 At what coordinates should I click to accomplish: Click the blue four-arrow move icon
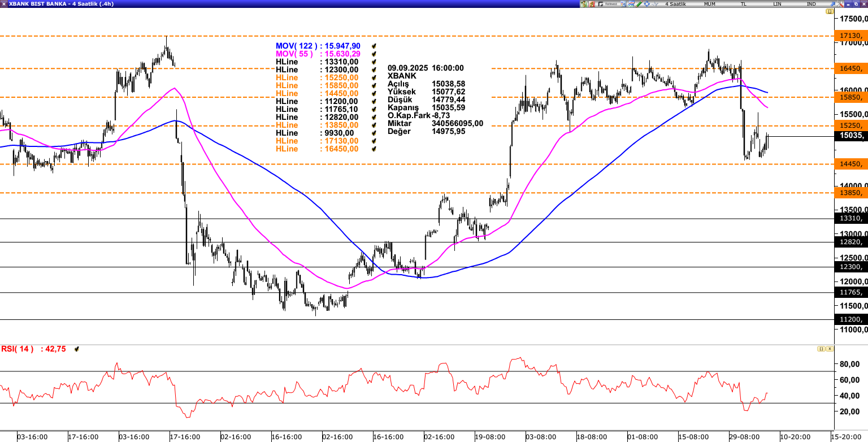tap(647, 4)
